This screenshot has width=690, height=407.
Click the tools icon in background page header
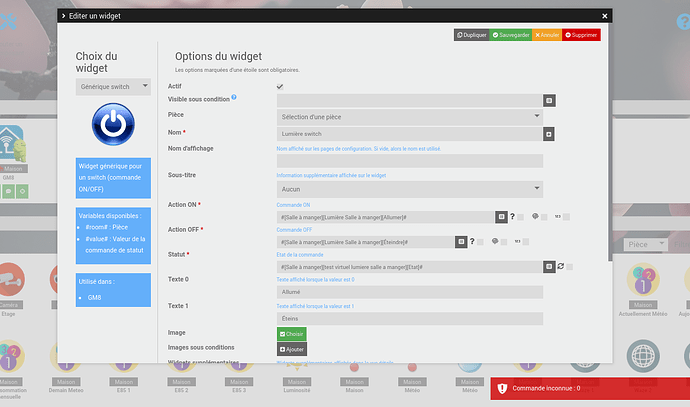(8, 21)
